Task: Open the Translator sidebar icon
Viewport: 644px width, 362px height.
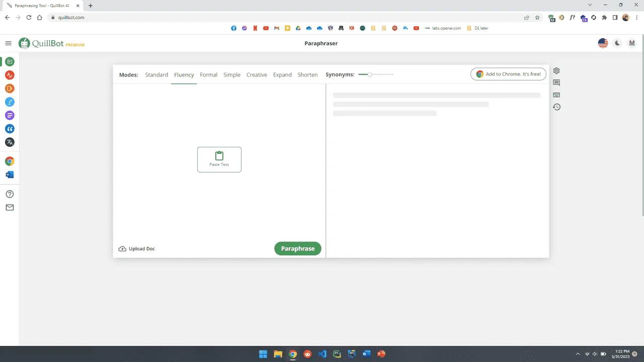Action: tap(10, 142)
